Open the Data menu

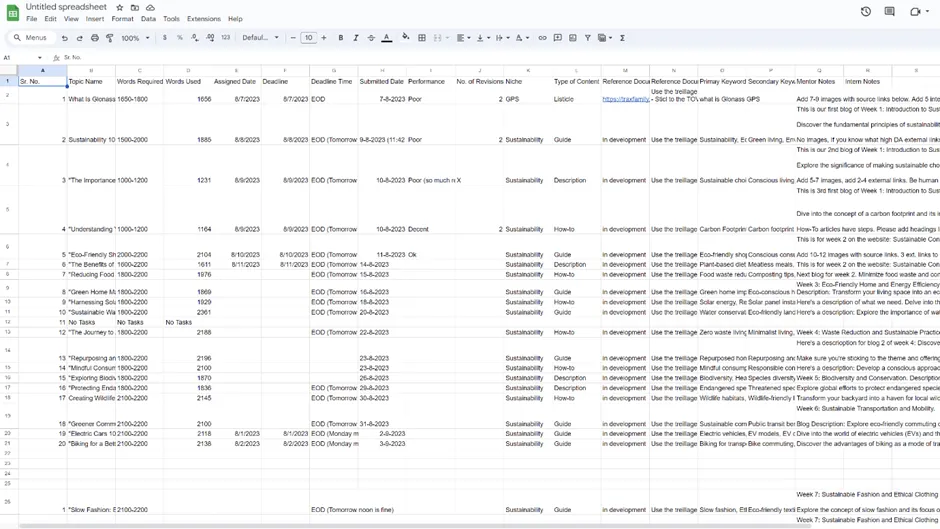[x=148, y=19]
